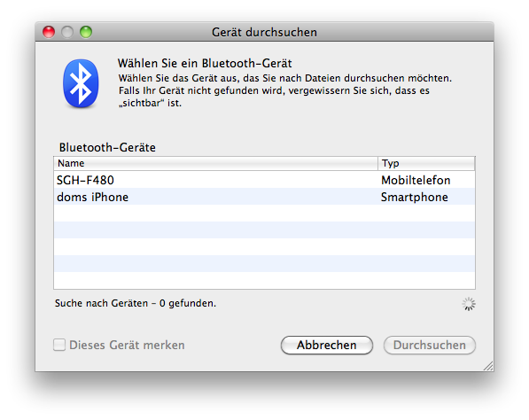Click the Dieses Gerät merken label
This screenshot has height=420, width=529.
click(x=127, y=345)
